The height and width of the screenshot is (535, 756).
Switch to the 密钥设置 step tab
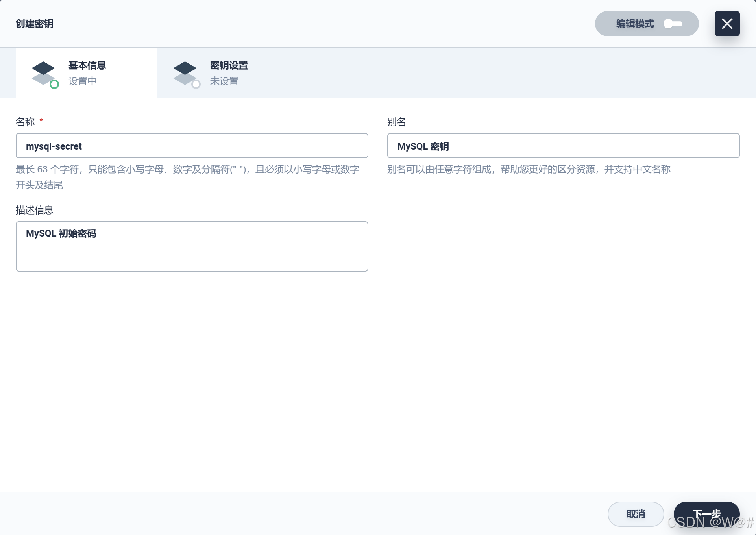pyautogui.click(x=228, y=73)
